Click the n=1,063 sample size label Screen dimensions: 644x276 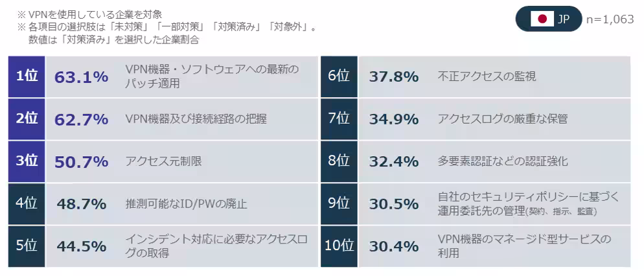[x=610, y=19]
